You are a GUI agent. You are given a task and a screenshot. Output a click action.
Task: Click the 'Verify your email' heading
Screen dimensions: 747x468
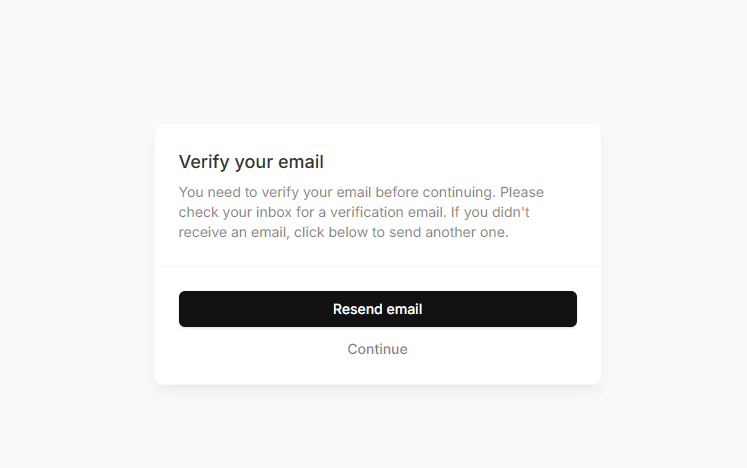click(x=251, y=162)
